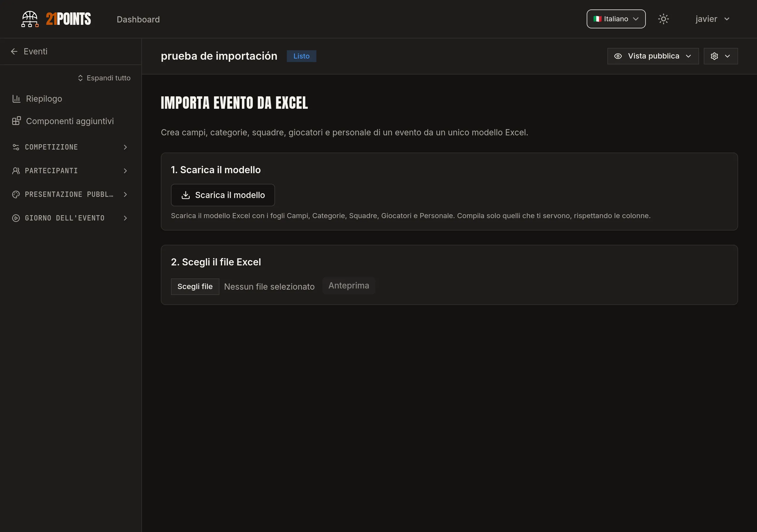
Task: Select the PARTECIPANTI sidebar section
Action: [x=71, y=171]
